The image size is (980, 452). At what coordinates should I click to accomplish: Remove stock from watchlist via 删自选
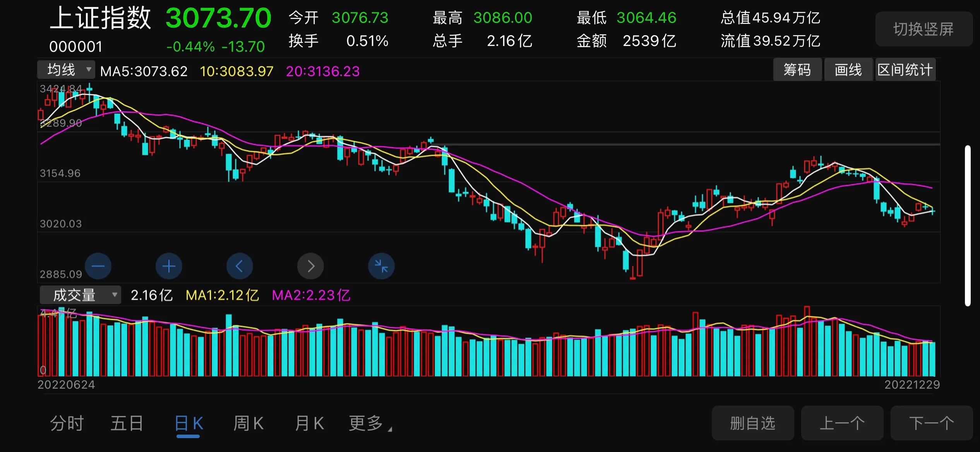coord(752,423)
